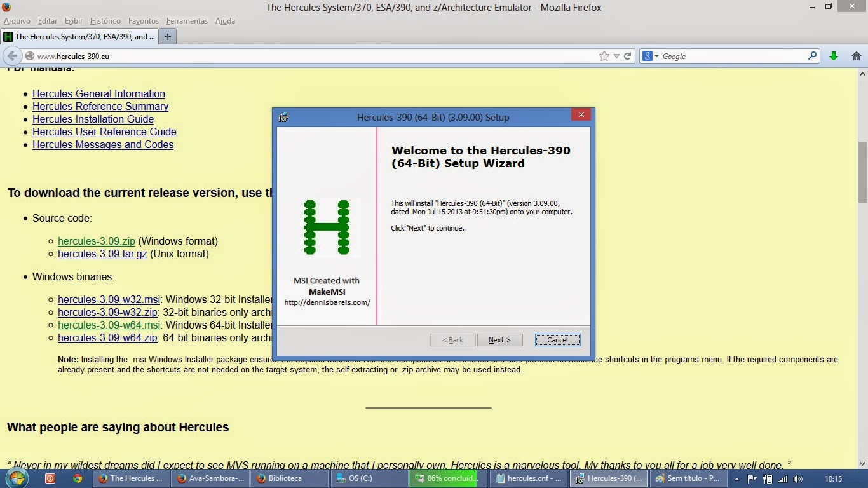868x488 pixels.
Task: Select the Hercules System/370 browser tab
Action: 79,36
